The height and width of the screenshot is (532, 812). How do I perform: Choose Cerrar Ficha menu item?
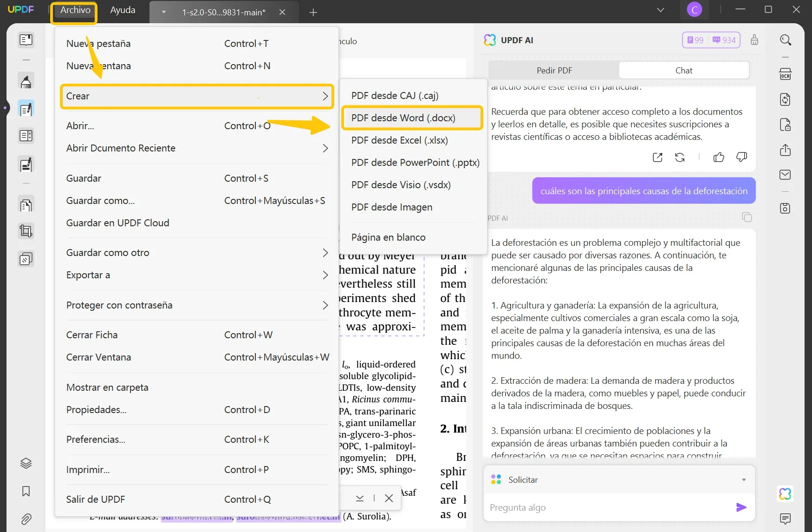coord(197,335)
